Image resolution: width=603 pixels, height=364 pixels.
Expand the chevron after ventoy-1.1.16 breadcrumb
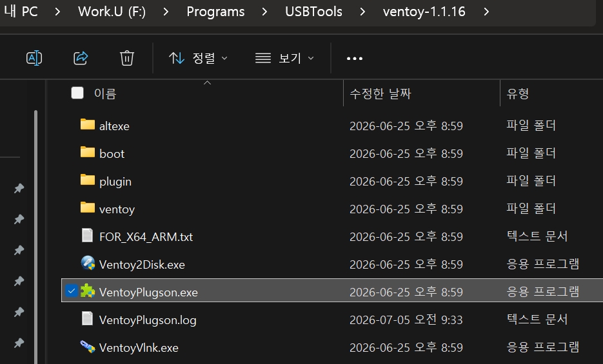(x=486, y=12)
